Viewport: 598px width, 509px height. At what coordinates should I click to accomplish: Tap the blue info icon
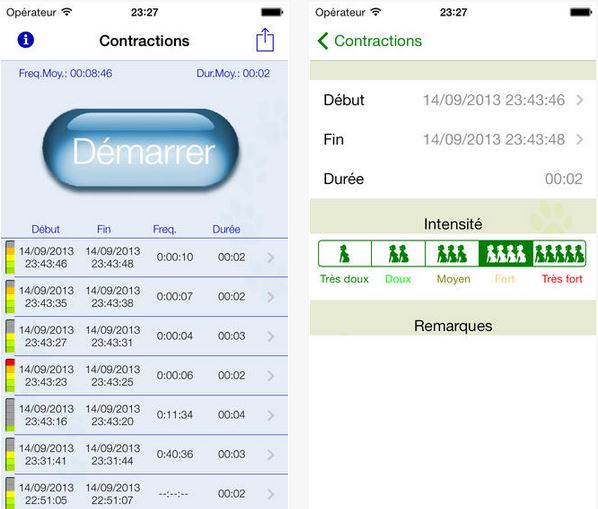tap(26, 40)
